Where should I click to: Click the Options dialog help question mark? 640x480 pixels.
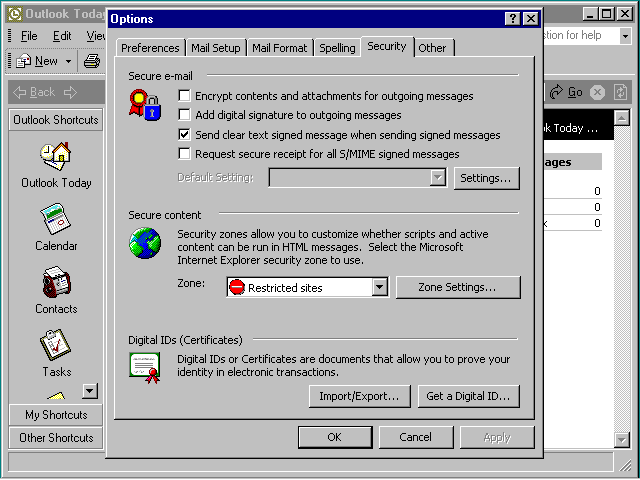[513, 18]
